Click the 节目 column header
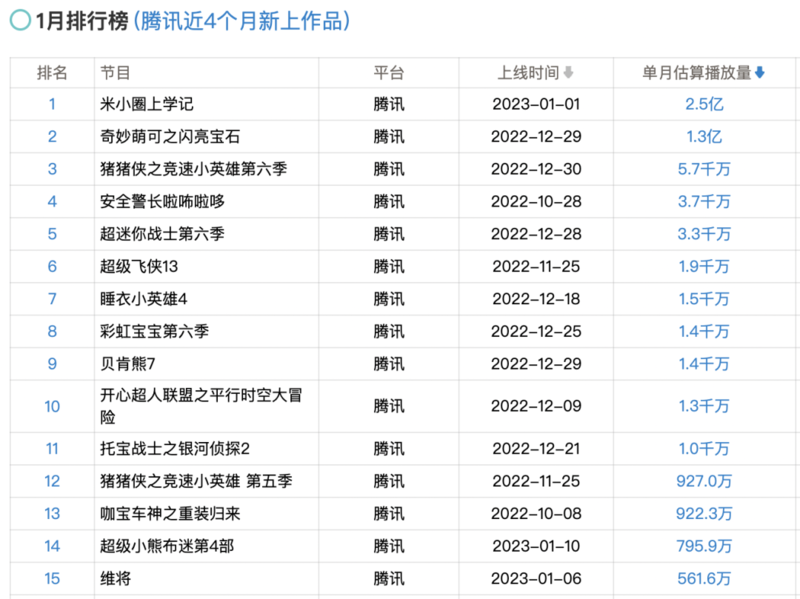800x599 pixels. click(x=115, y=73)
